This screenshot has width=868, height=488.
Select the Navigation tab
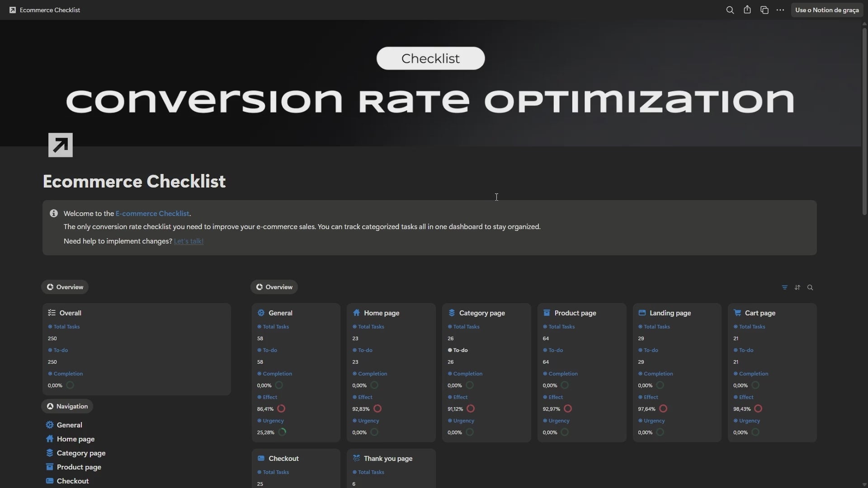(x=67, y=406)
